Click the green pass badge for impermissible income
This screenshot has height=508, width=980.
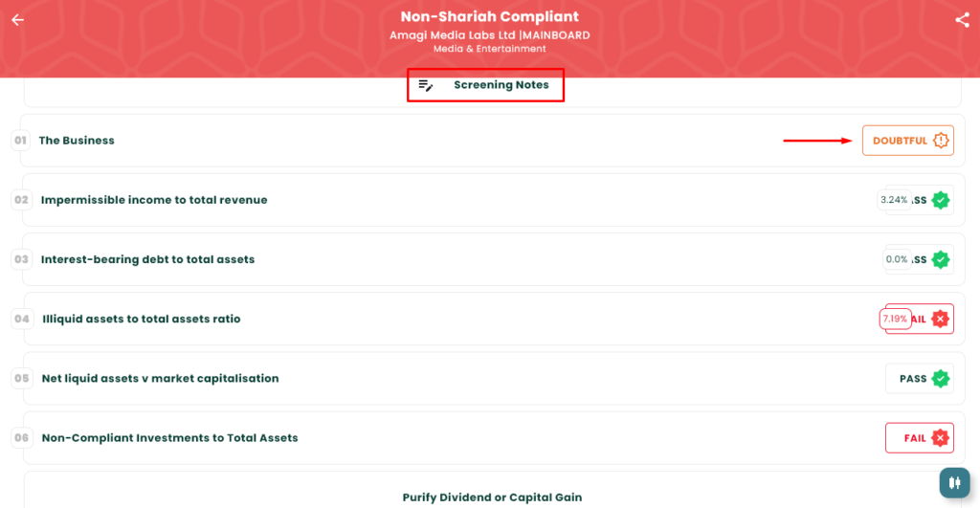point(941,200)
